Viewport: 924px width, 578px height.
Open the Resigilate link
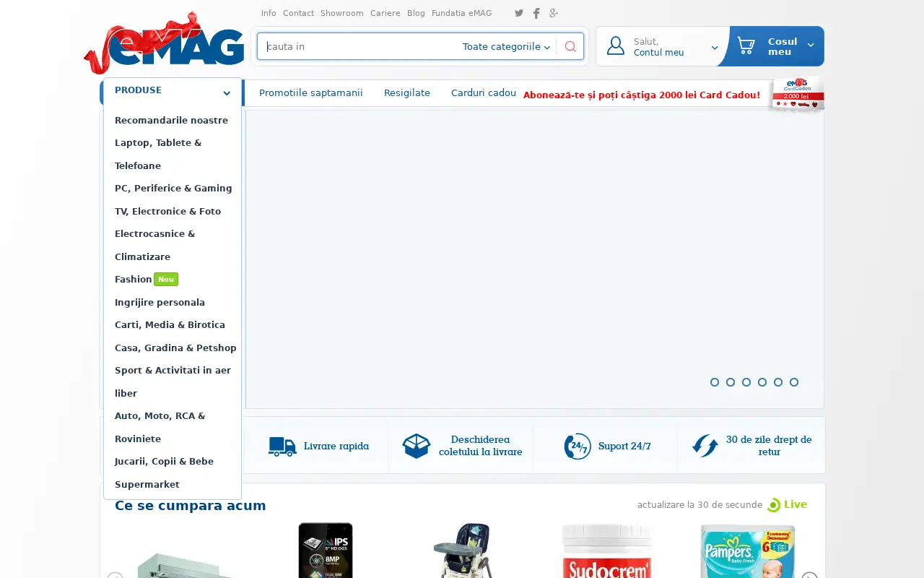407,93
